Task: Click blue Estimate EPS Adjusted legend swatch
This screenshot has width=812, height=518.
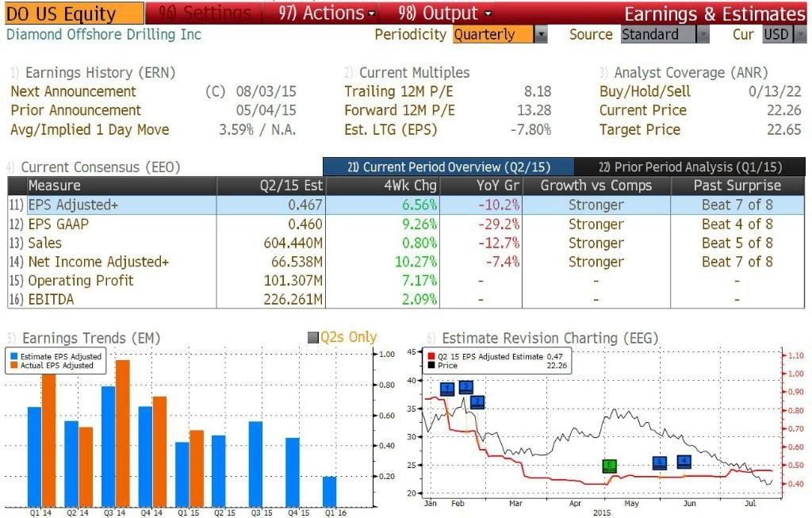Action: (x=14, y=356)
